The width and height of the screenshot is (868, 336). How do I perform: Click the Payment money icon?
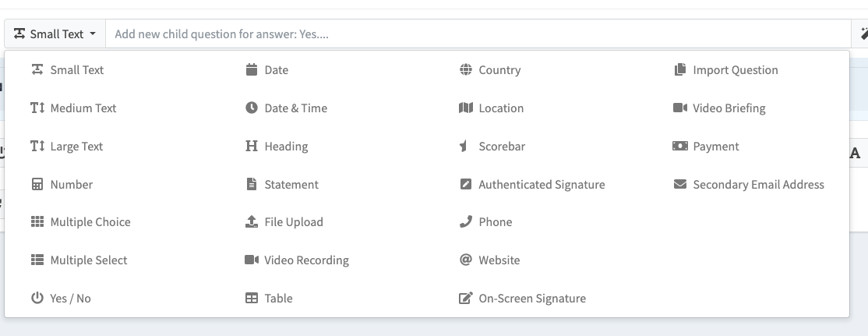pyautogui.click(x=679, y=147)
